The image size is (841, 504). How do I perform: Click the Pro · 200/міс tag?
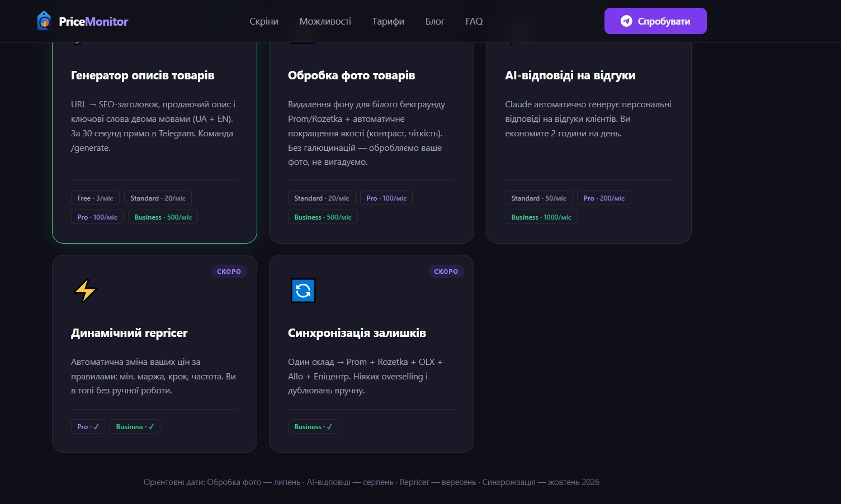[604, 198]
